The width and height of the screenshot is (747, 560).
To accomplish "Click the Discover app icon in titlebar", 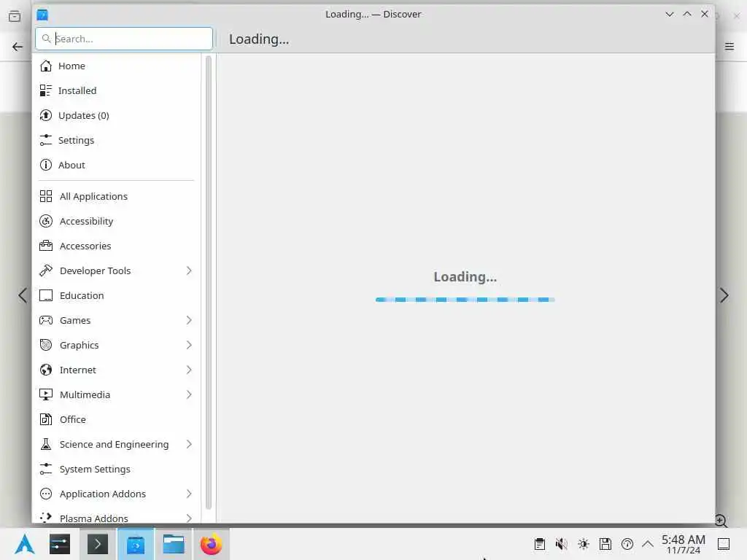I will [x=42, y=15].
